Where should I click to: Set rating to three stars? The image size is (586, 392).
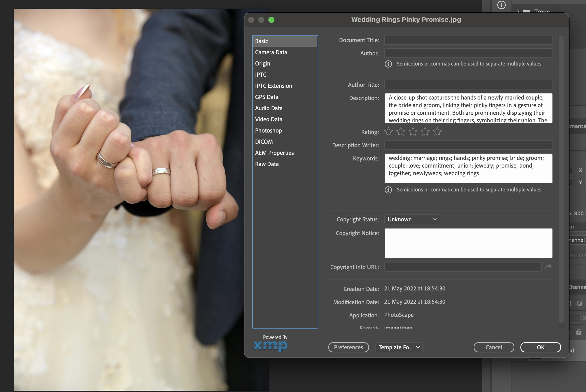(x=413, y=132)
